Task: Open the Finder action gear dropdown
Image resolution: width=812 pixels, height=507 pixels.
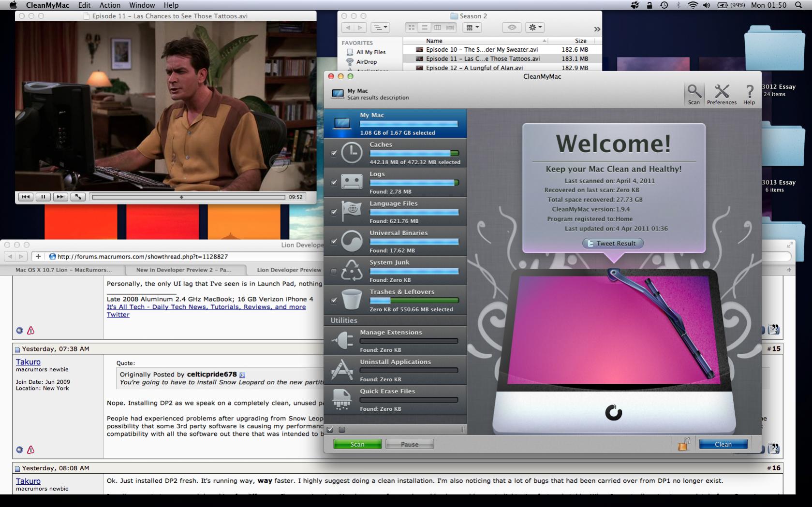Action: click(535, 28)
